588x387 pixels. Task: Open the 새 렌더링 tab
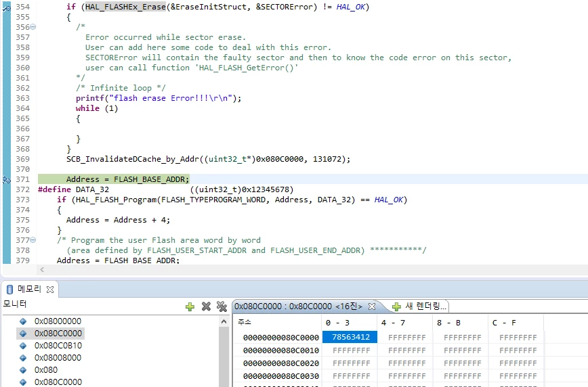(x=419, y=306)
